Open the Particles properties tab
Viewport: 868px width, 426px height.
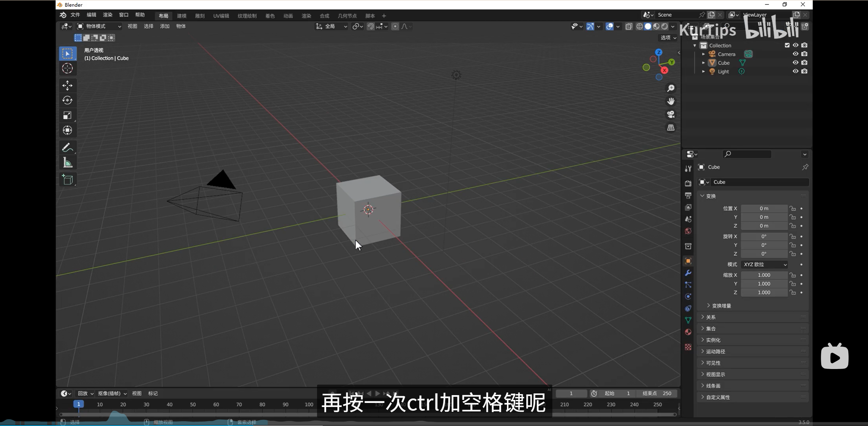pos(688,285)
